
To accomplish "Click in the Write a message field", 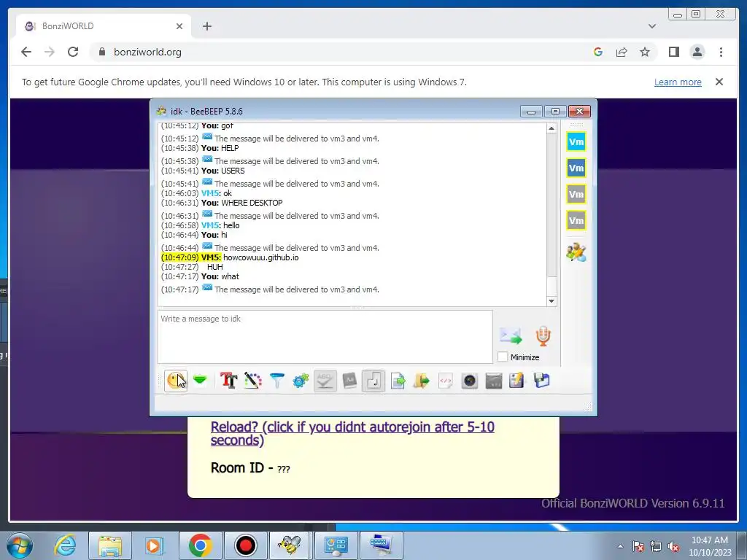I will pos(325,337).
